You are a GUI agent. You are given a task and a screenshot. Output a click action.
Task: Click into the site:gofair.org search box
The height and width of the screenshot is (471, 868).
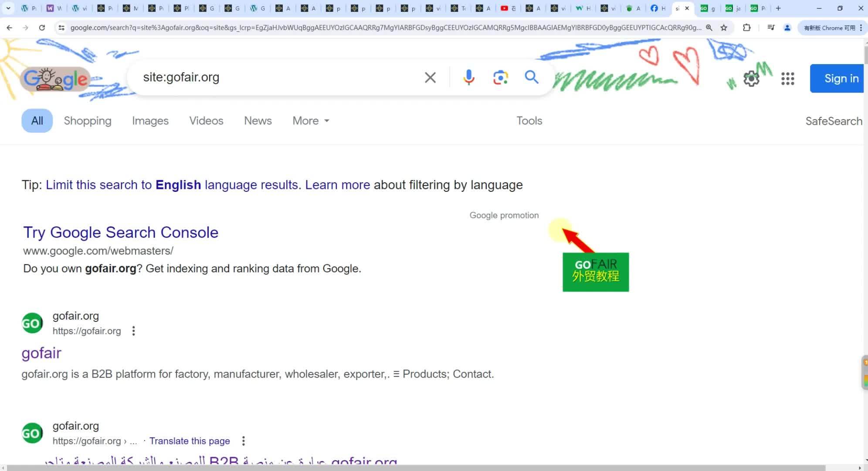tap(279, 77)
